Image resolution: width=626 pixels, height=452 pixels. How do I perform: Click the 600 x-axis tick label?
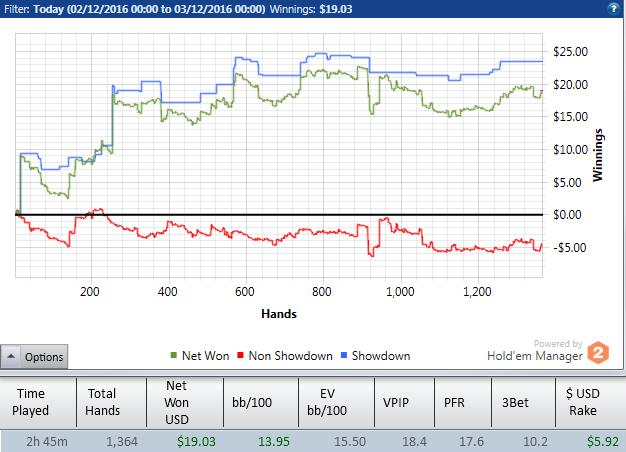click(244, 292)
